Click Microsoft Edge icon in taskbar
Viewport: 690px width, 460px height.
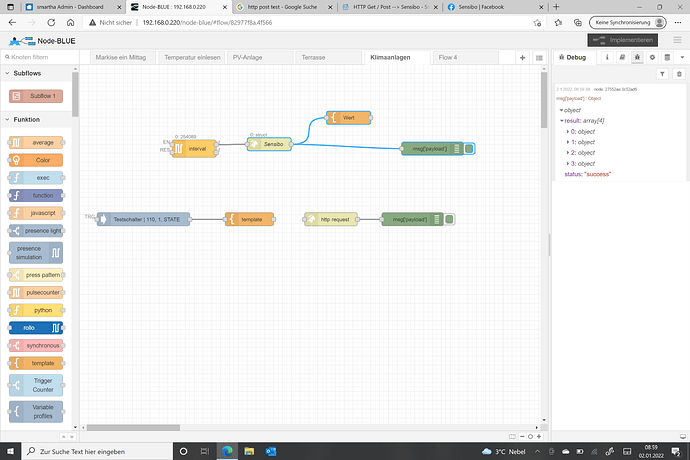click(225, 449)
